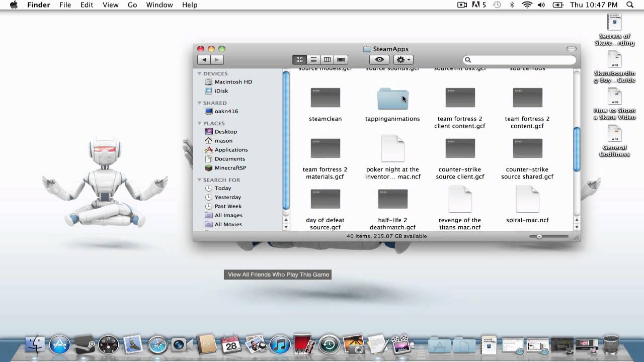Select the steamclean file icon
Viewport: 644px width, 362px height.
tap(326, 98)
